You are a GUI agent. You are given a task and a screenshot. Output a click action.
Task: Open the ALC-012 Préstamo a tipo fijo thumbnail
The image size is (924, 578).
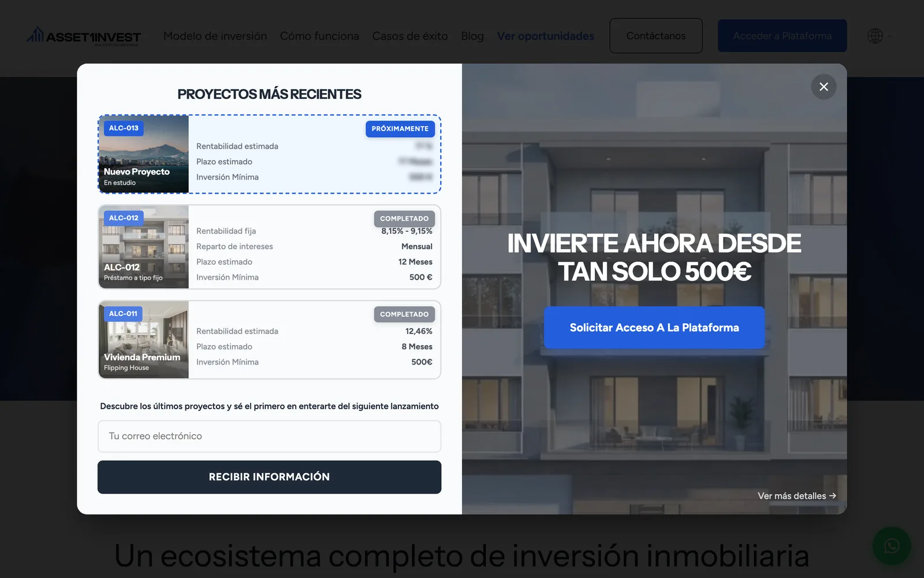pos(144,247)
